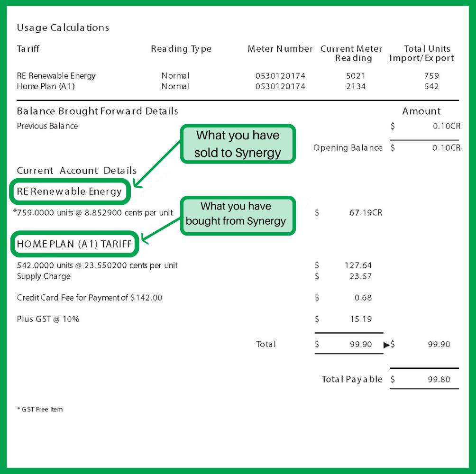
Task: Click the 'Usage Calculations' heading
Action: [x=63, y=27]
